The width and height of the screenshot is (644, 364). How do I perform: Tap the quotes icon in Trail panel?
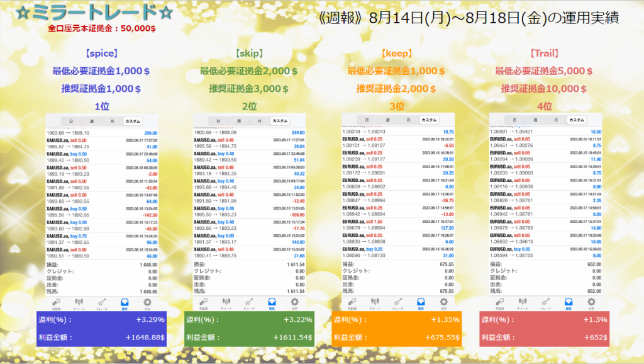click(501, 303)
